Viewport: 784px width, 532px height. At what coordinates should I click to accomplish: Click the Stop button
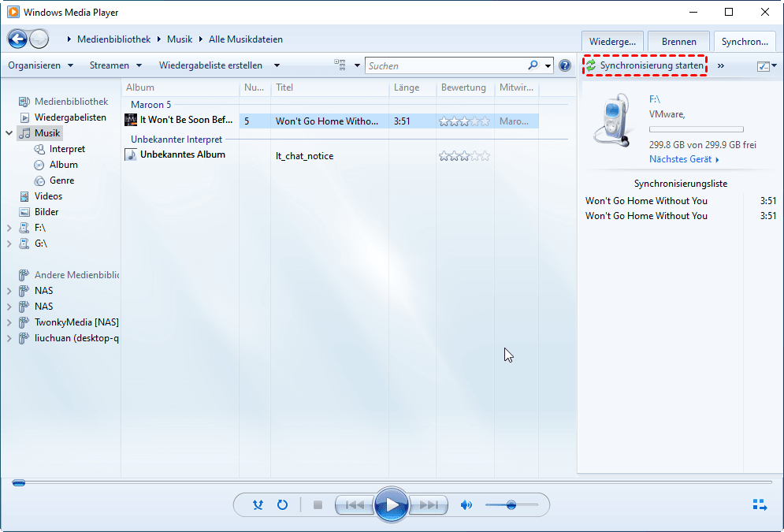pyautogui.click(x=318, y=505)
